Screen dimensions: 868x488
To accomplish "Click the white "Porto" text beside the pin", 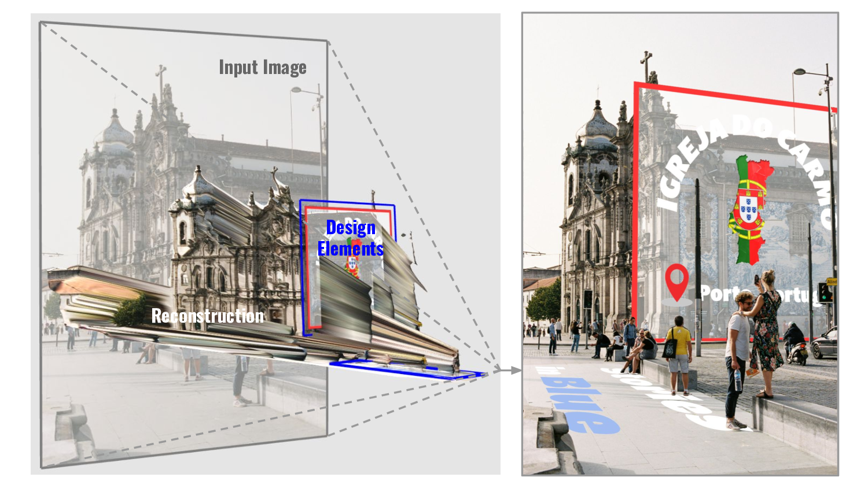I will (718, 294).
